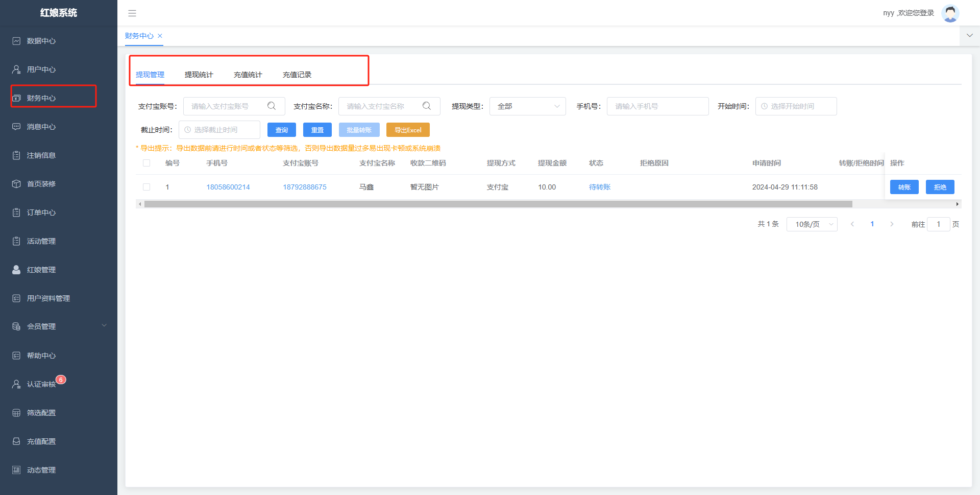
Task: Open 红娘管理 in the sidebar
Action: pos(41,270)
